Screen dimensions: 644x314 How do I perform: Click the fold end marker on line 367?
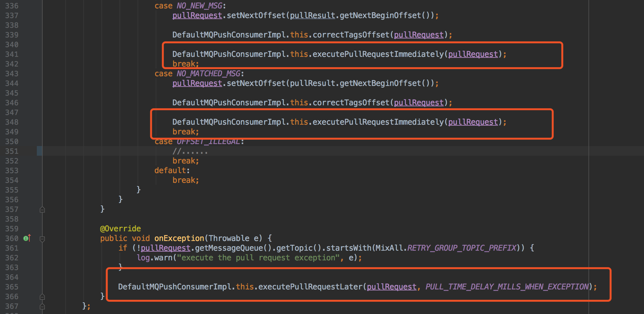pos(42,306)
